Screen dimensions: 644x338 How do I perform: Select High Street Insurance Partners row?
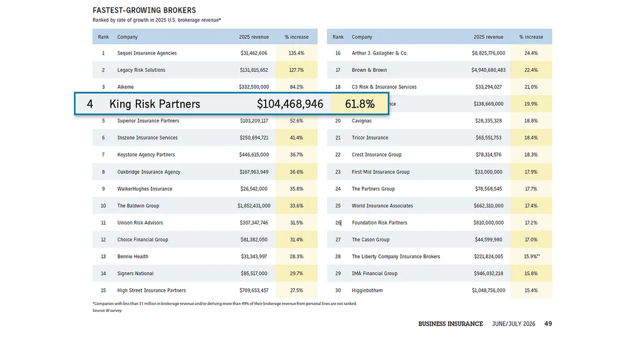(x=205, y=290)
